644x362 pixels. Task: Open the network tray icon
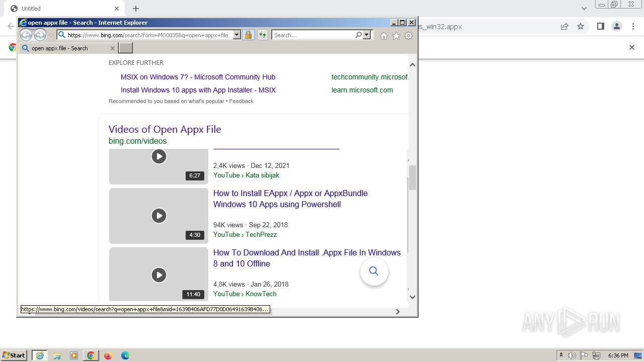597,355
